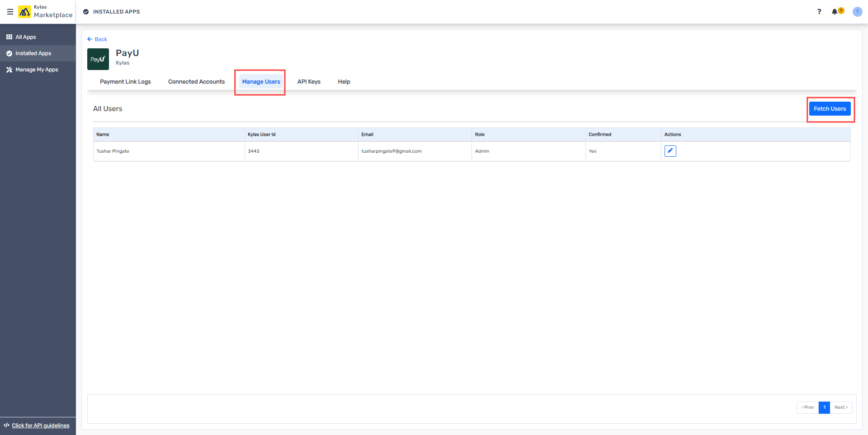Switch to Payment Link Logs tab
868x435 pixels.
[x=125, y=82]
